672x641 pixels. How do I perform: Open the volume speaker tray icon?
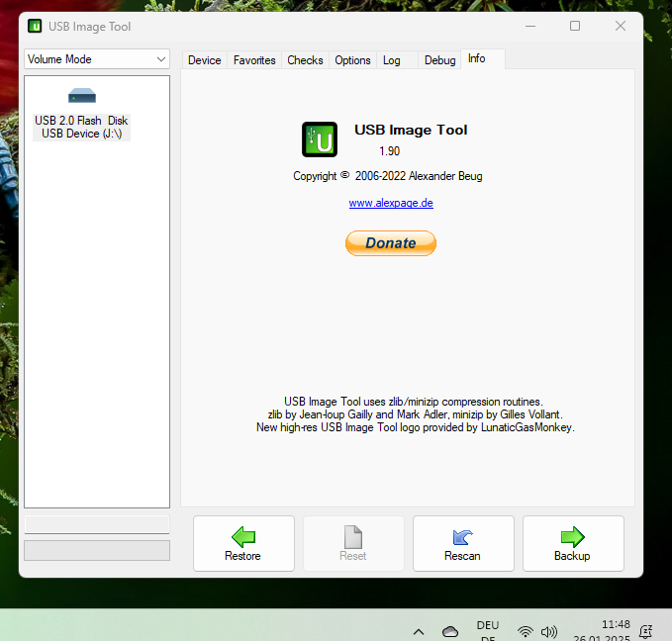(549, 631)
